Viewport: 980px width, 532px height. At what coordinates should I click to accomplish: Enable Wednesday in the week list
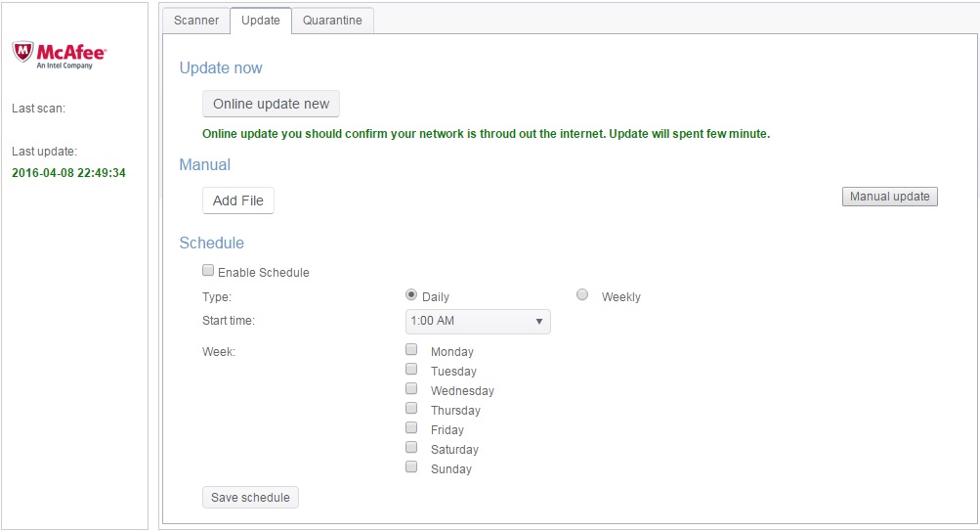pos(411,388)
